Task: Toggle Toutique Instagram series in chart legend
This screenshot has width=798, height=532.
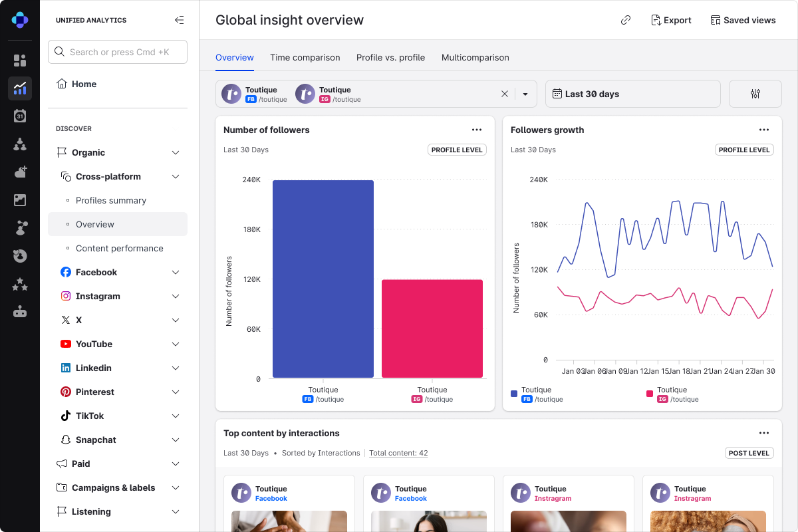Action: tap(672, 394)
